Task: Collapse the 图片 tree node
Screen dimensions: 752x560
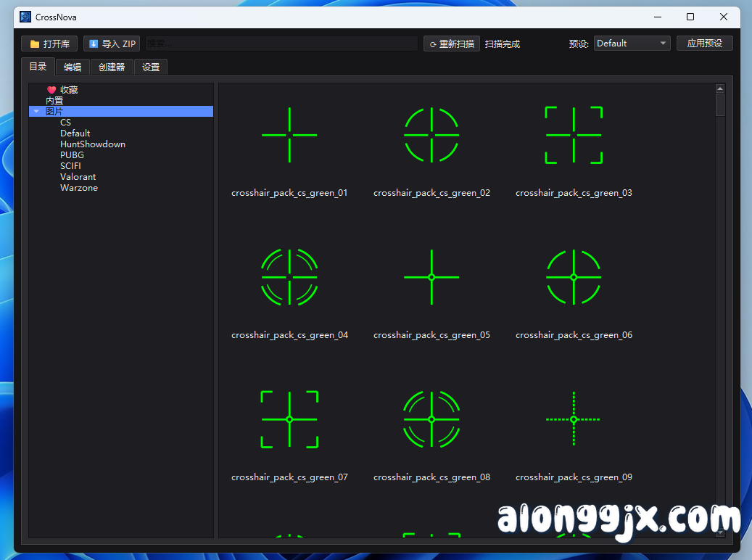Action: point(36,111)
